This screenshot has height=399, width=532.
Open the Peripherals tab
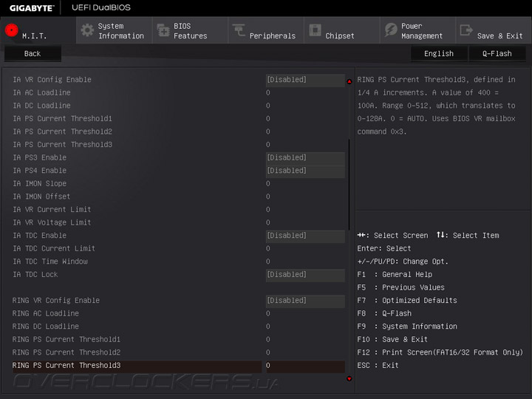[x=266, y=30]
